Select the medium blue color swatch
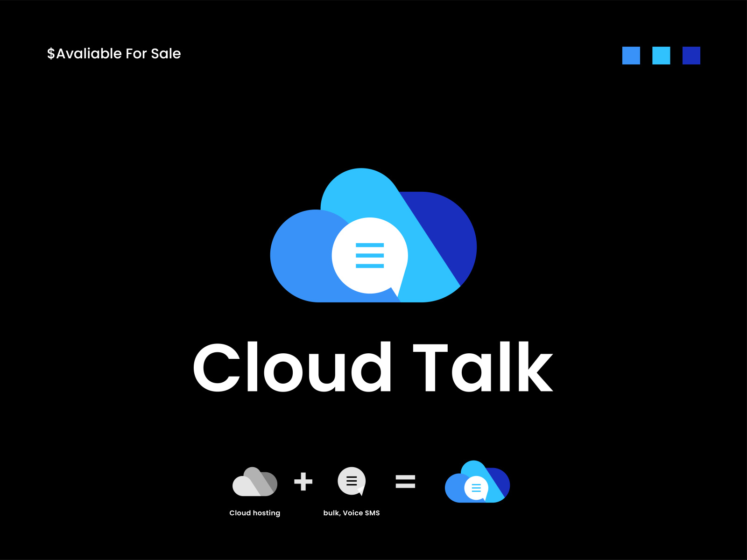Image resolution: width=747 pixels, height=560 pixels. pyautogui.click(x=631, y=56)
